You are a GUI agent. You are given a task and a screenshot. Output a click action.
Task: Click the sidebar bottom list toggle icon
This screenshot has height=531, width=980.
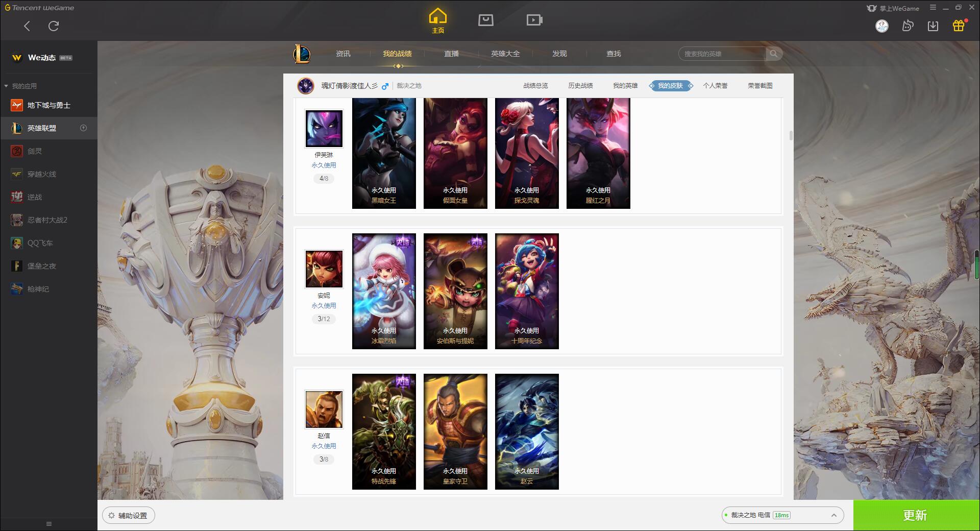point(49,524)
